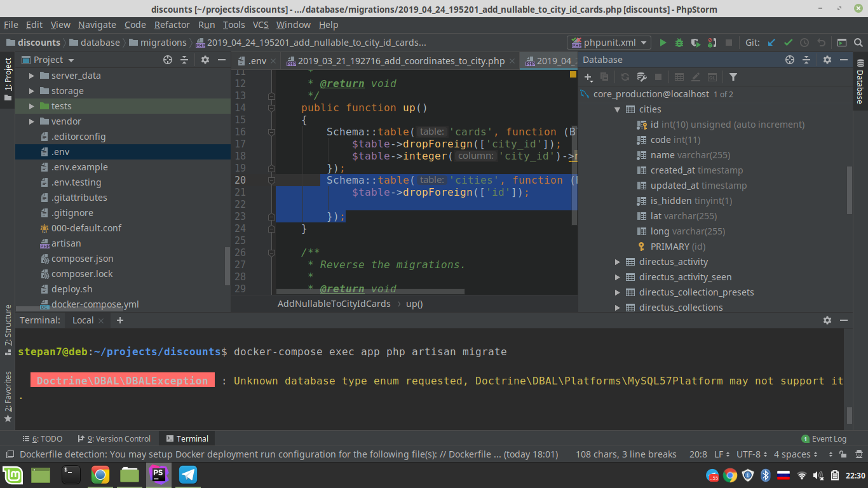This screenshot has height=488, width=868.
Task: Hide the Database panel with minus
Action: pyautogui.click(x=844, y=60)
